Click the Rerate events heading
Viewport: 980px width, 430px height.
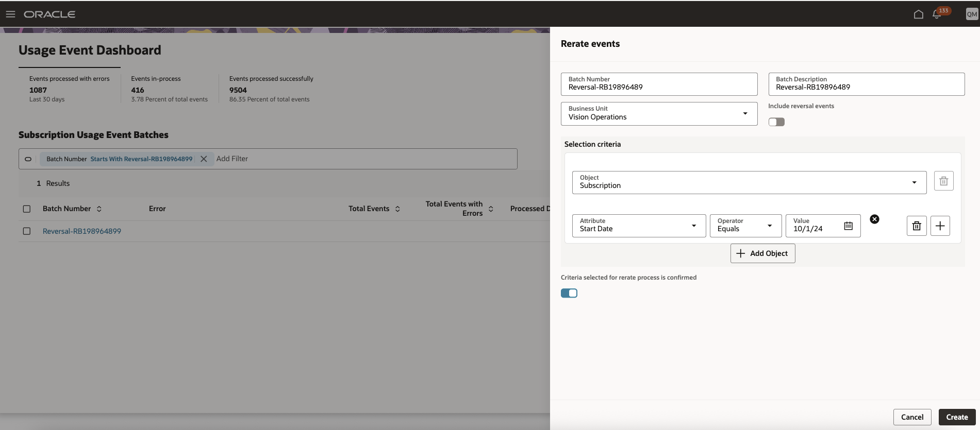tap(590, 44)
